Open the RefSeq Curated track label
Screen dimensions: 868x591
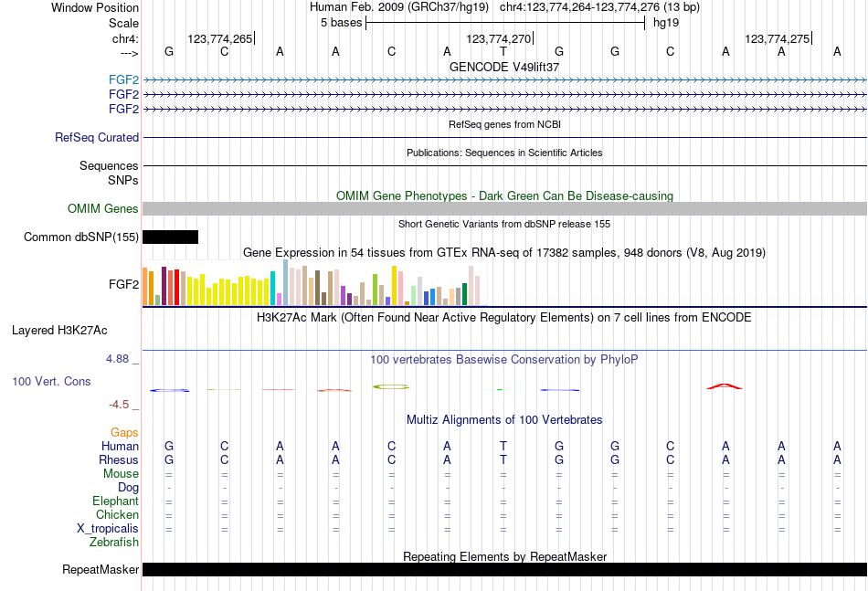[x=97, y=137]
